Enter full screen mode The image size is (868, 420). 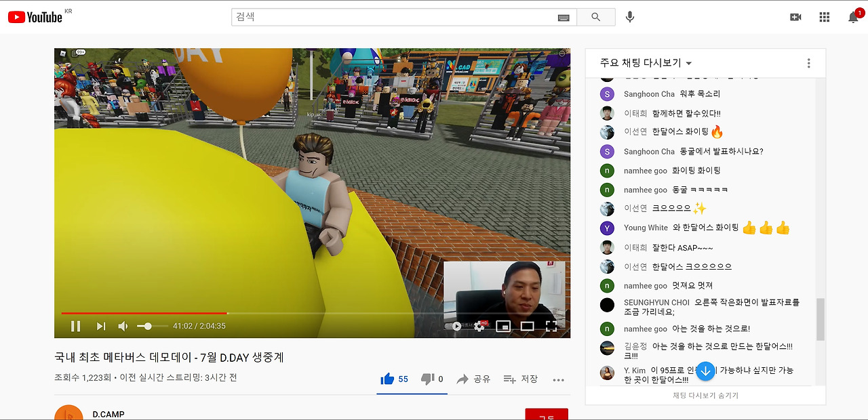(x=551, y=326)
